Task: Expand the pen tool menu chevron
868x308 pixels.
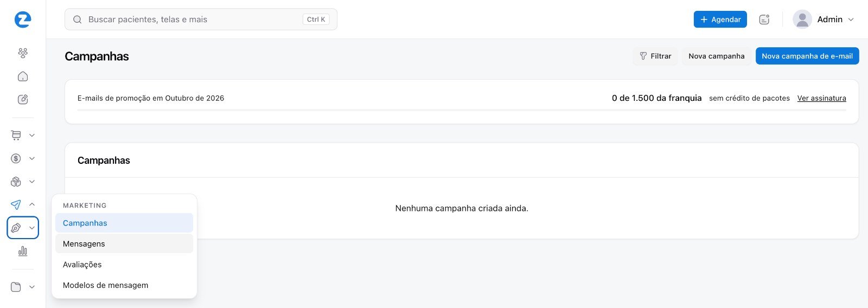Action: [x=32, y=228]
